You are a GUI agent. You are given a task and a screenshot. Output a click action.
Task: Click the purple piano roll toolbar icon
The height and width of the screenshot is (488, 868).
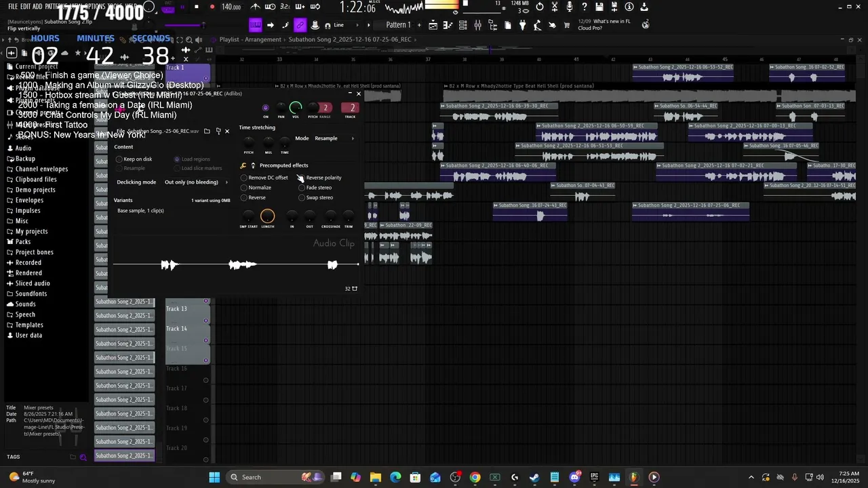(255, 25)
